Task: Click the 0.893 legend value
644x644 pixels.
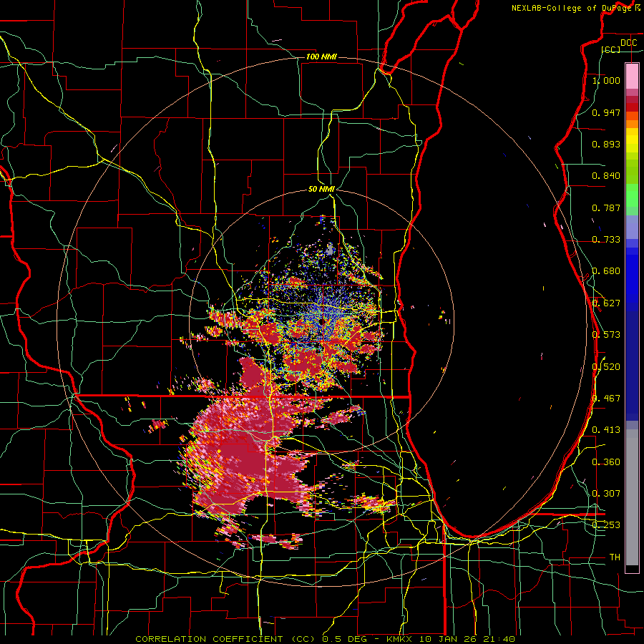Action: point(606,144)
